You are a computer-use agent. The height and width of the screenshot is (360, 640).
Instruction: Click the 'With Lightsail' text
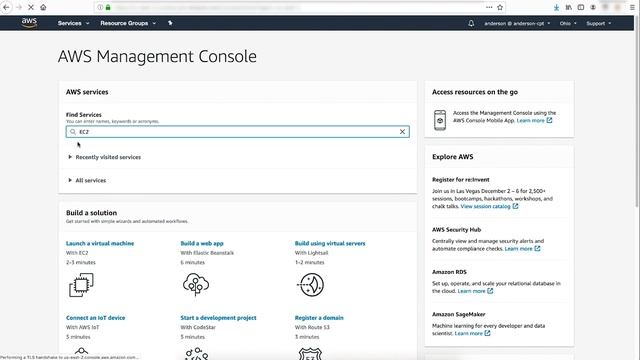(x=311, y=253)
